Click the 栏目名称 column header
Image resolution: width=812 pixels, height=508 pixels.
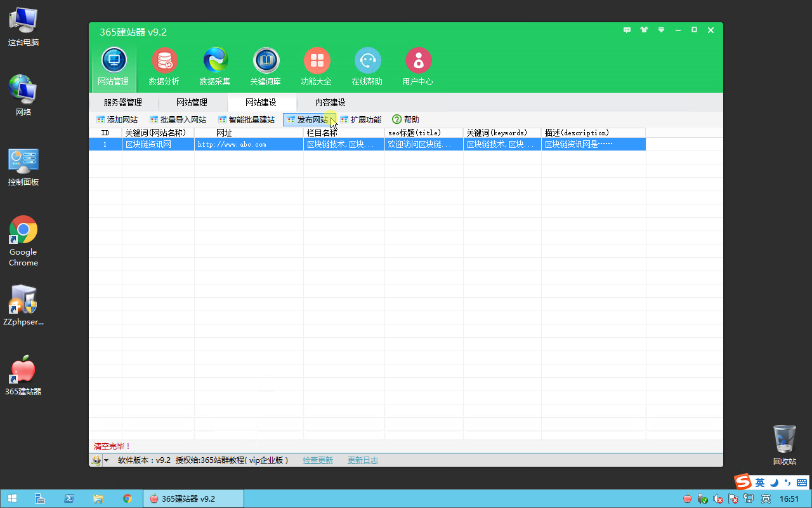coord(344,133)
